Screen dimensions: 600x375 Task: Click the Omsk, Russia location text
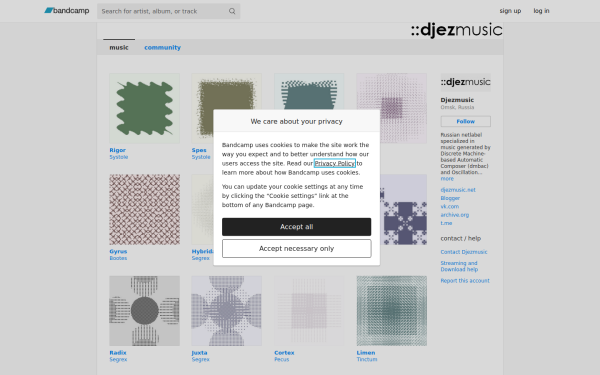(x=457, y=107)
